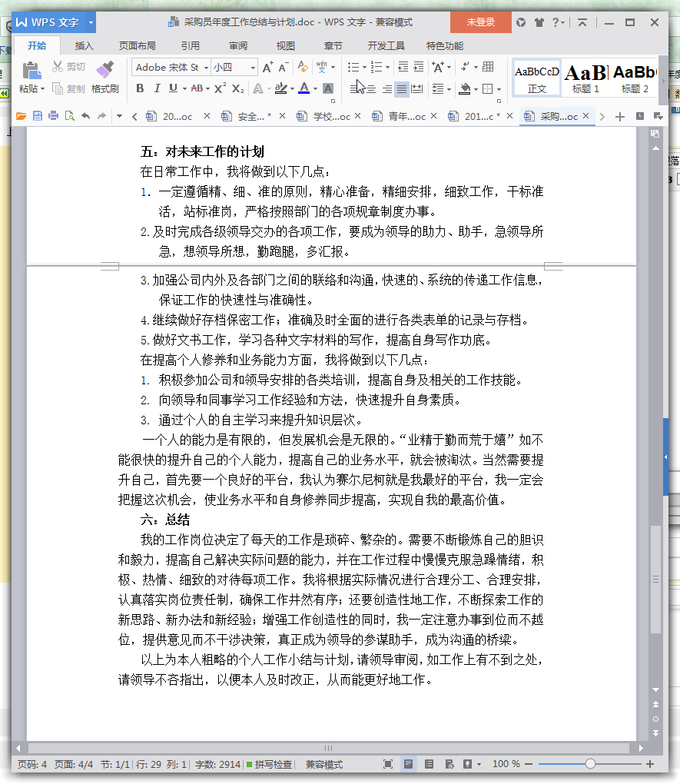The height and width of the screenshot is (784, 680).
Task: Apply the 标题 2 style
Action: (x=635, y=79)
